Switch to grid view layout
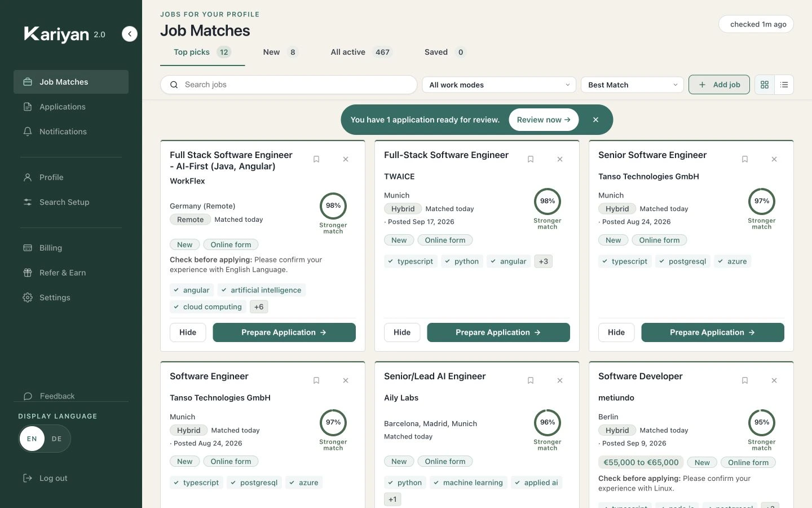Viewport: 812px width, 508px height. pos(765,85)
